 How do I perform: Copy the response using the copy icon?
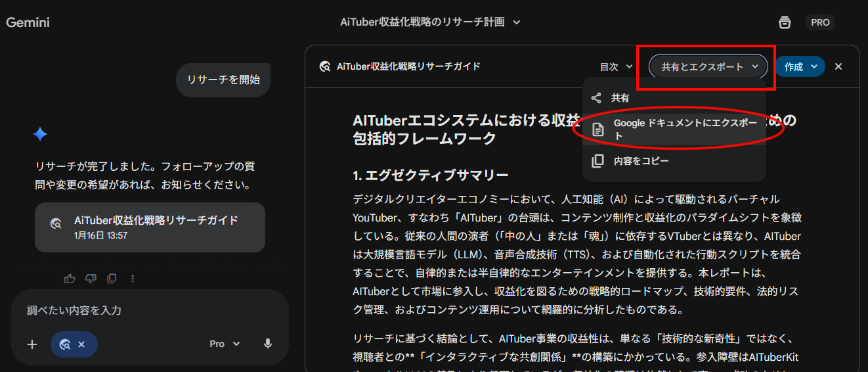(112, 279)
